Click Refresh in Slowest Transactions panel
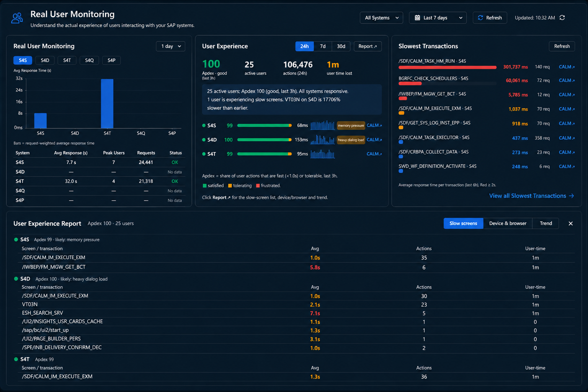 click(562, 46)
